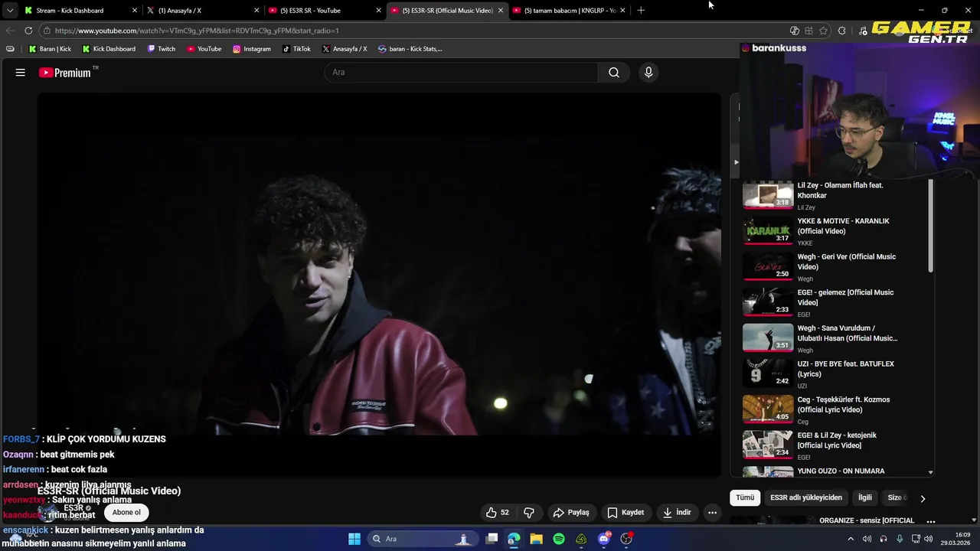The image size is (980, 551).
Task: Click the İndir download button
Action: click(x=677, y=513)
